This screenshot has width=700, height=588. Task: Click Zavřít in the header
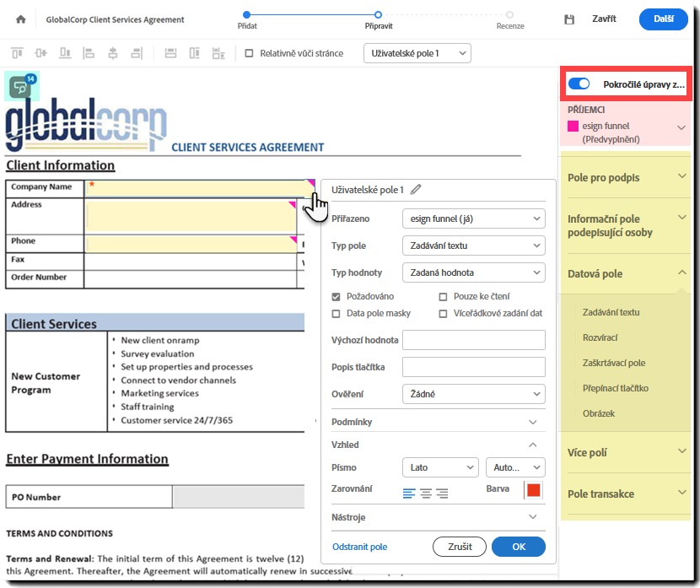pyautogui.click(x=604, y=19)
